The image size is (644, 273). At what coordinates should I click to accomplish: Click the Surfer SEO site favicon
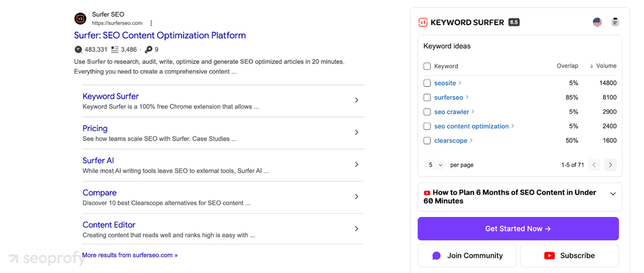click(80, 19)
